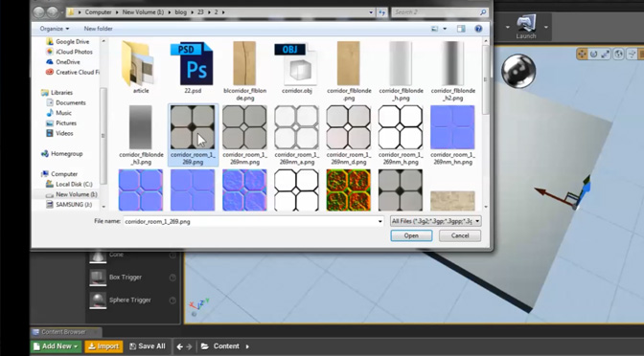Expand Launch options dropdown arrow
The width and height of the screenshot is (644, 356).
(x=546, y=27)
